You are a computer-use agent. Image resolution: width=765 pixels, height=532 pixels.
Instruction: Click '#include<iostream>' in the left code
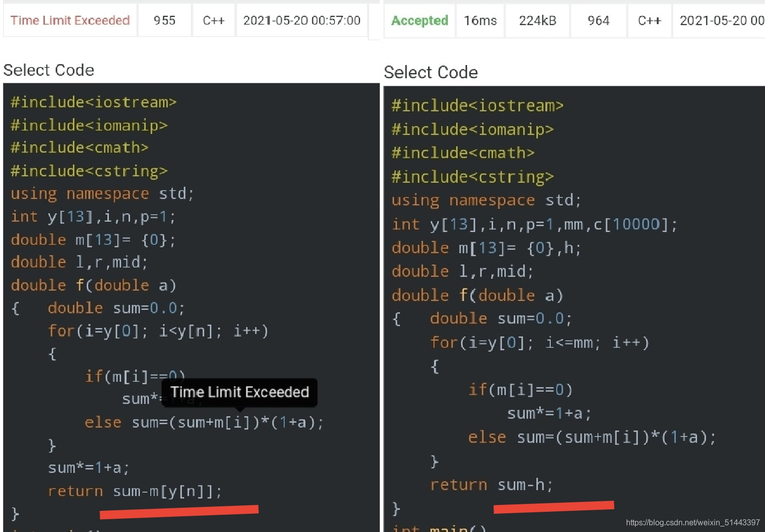[x=94, y=102]
